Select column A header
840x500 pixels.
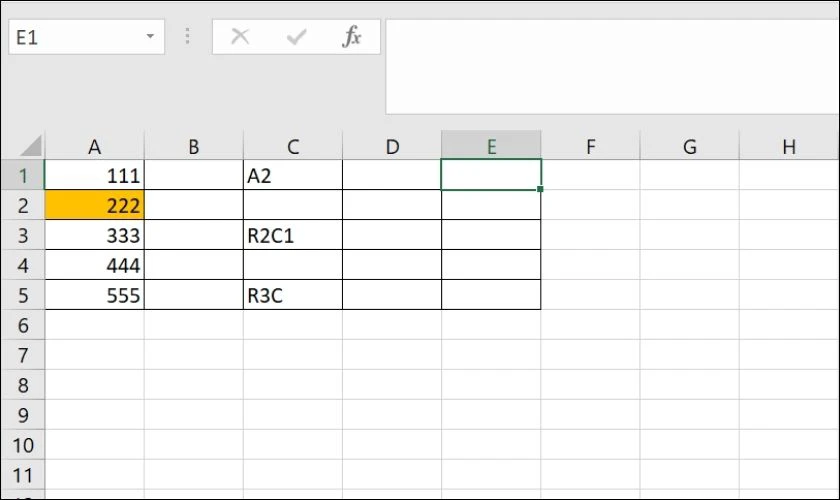(94, 146)
